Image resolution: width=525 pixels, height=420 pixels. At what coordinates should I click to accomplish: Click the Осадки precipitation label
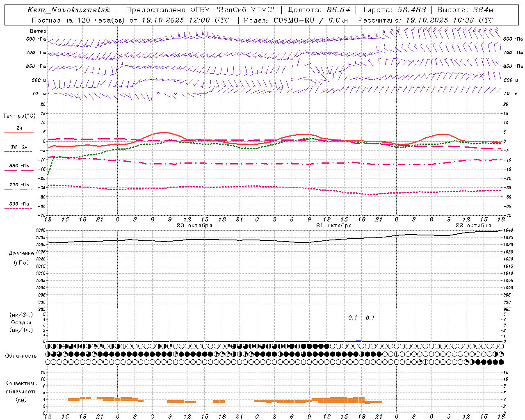pyautogui.click(x=21, y=322)
